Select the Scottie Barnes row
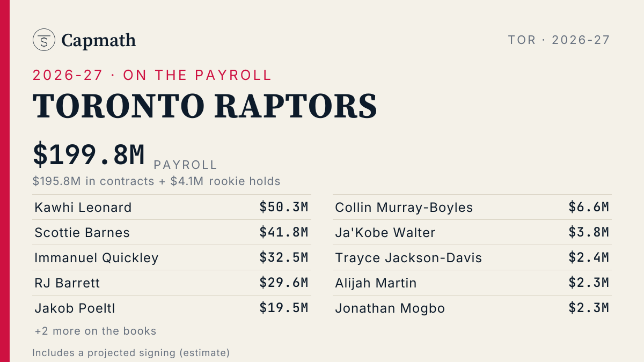Image resolution: width=644 pixels, height=362 pixels. (x=172, y=232)
